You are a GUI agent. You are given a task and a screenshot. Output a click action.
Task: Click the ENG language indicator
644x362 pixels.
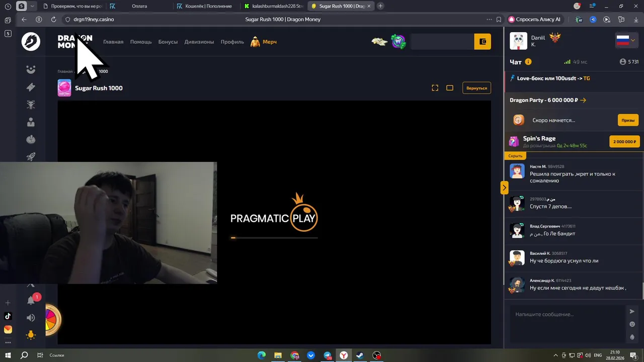(x=598, y=355)
